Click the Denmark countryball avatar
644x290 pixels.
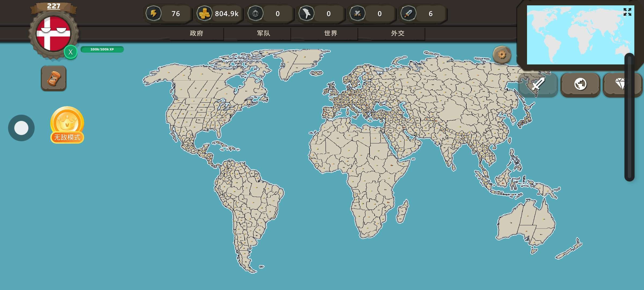53,34
